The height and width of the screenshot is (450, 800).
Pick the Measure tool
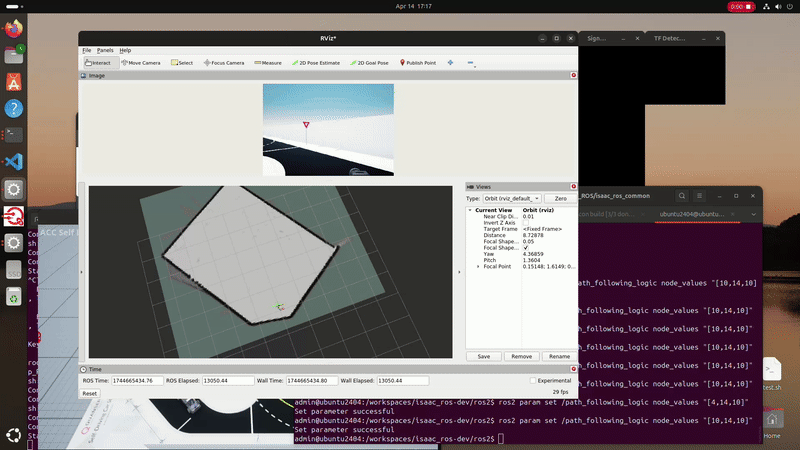[267, 62]
